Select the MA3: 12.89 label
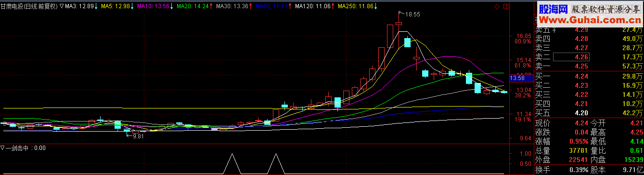 pyautogui.click(x=79, y=6)
